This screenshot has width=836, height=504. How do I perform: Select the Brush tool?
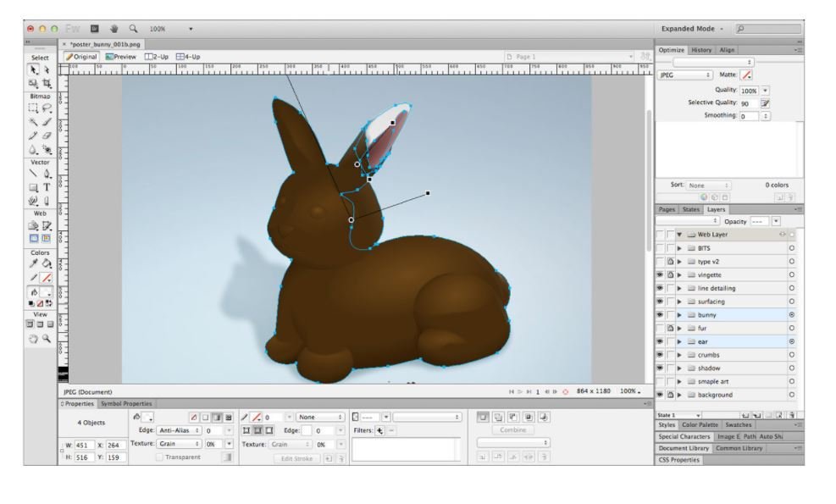tap(47, 122)
